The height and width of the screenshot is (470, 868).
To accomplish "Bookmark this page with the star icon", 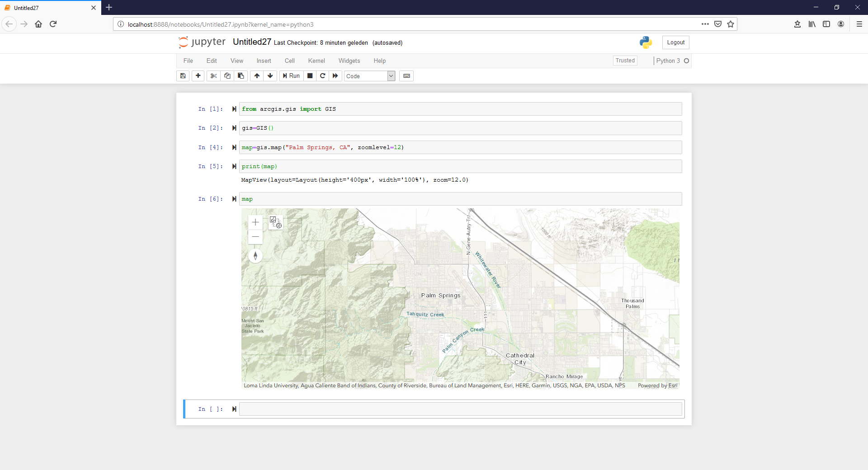I will pos(731,24).
